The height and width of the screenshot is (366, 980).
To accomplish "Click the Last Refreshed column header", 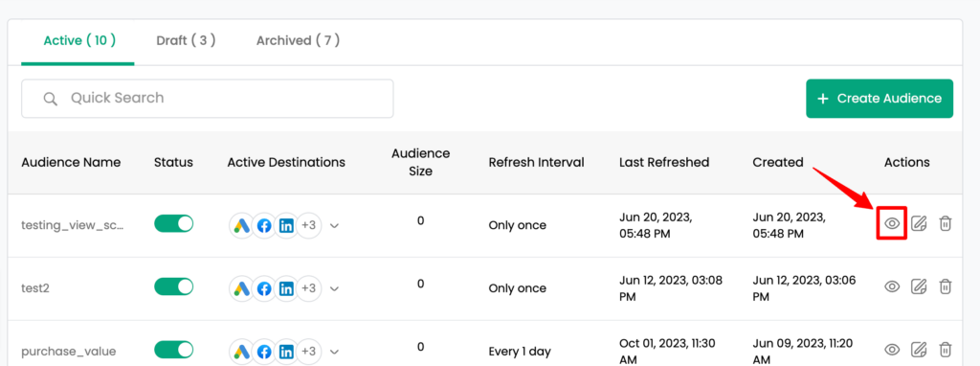I will 664,163.
